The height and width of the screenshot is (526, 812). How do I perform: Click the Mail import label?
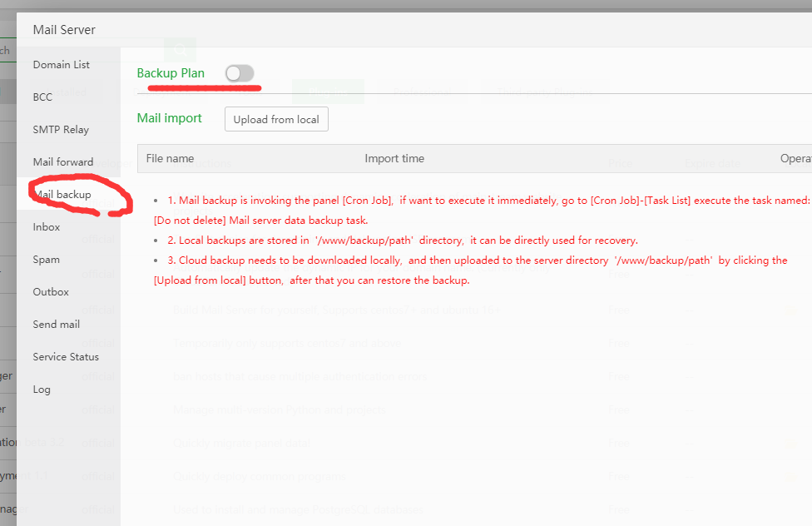pyautogui.click(x=170, y=118)
